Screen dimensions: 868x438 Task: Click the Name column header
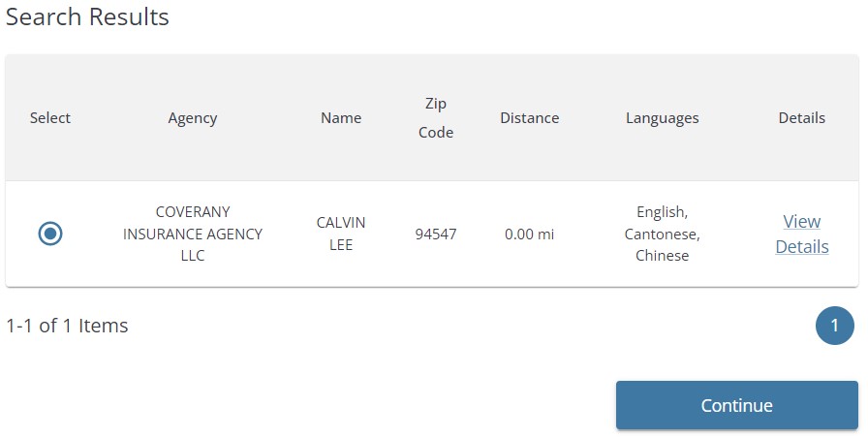click(x=341, y=118)
